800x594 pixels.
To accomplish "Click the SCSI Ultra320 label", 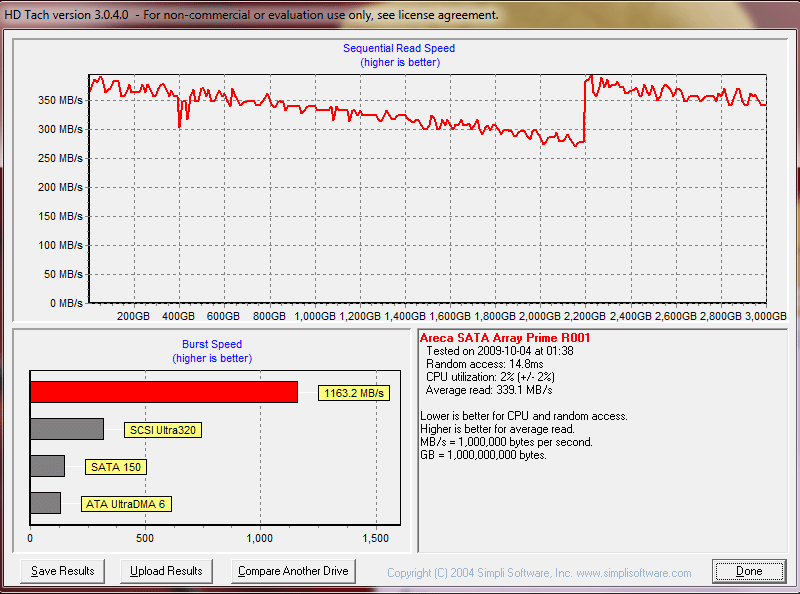I will [163, 430].
